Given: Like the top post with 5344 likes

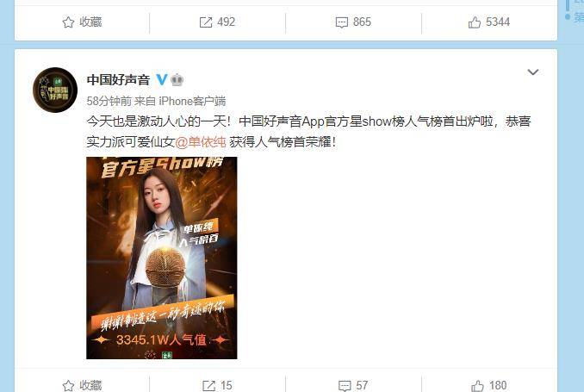Looking at the screenshot, I should click(489, 22).
